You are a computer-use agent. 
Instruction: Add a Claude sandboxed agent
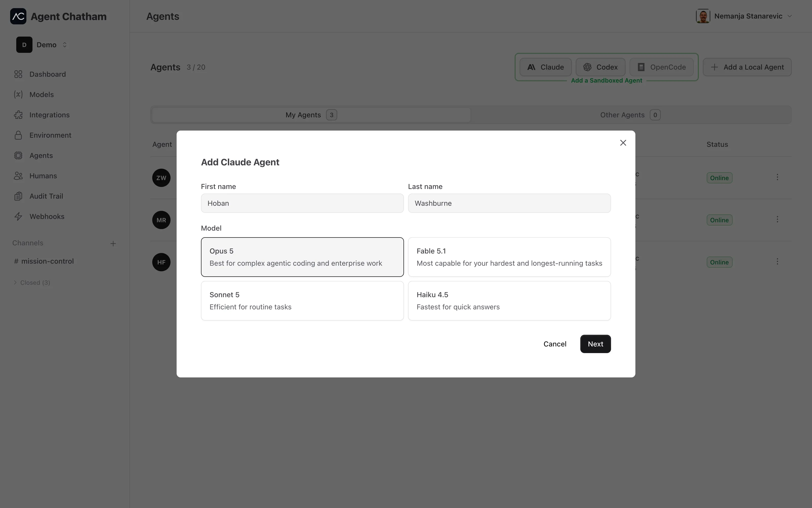[x=545, y=67]
